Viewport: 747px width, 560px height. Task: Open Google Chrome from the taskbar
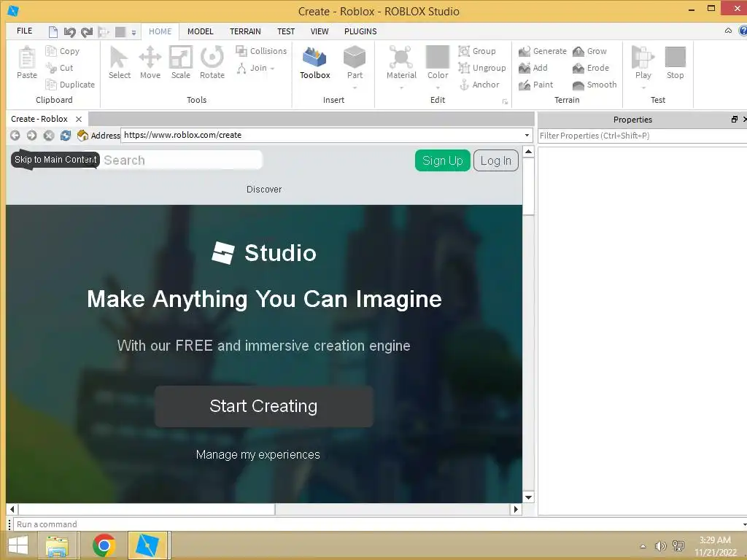[104, 545]
